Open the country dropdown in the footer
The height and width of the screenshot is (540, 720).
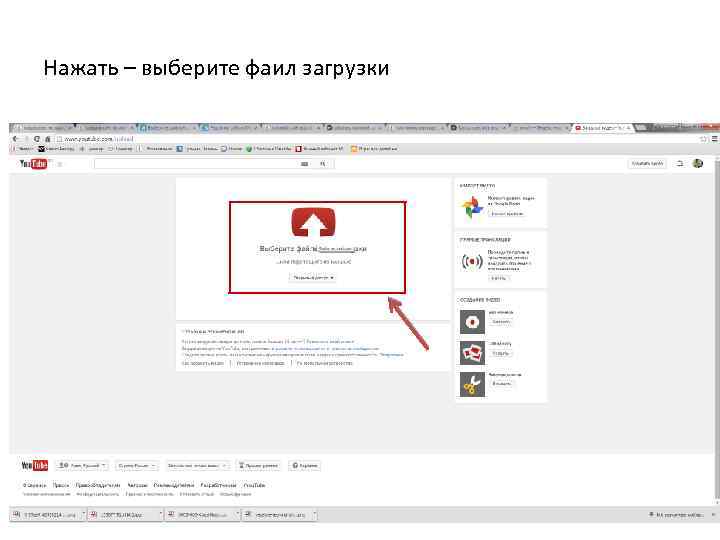click(x=137, y=466)
